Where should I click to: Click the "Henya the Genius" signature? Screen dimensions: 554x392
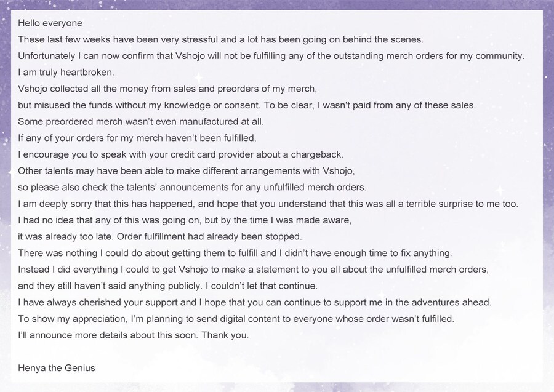(57, 368)
